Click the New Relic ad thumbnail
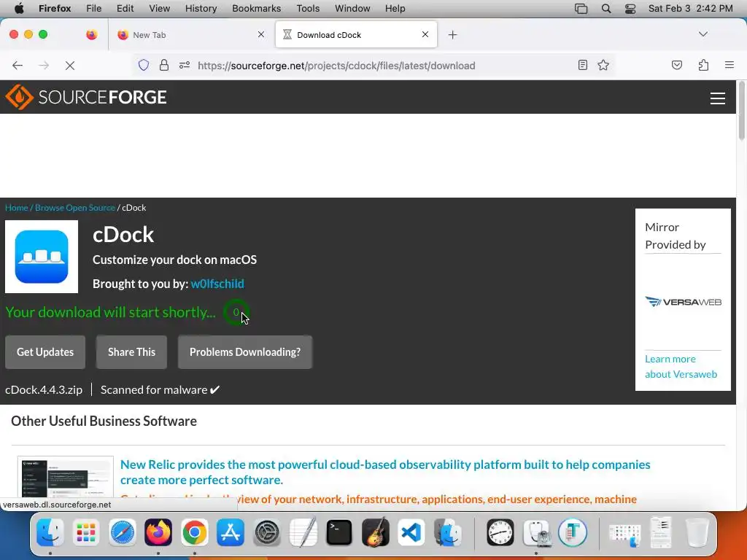 (65, 478)
